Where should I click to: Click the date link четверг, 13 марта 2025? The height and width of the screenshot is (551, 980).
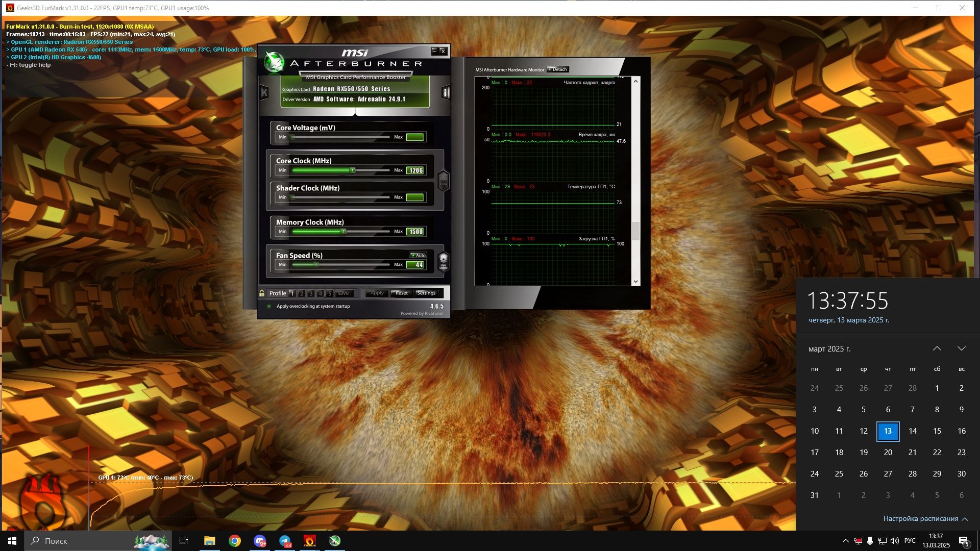[849, 320]
